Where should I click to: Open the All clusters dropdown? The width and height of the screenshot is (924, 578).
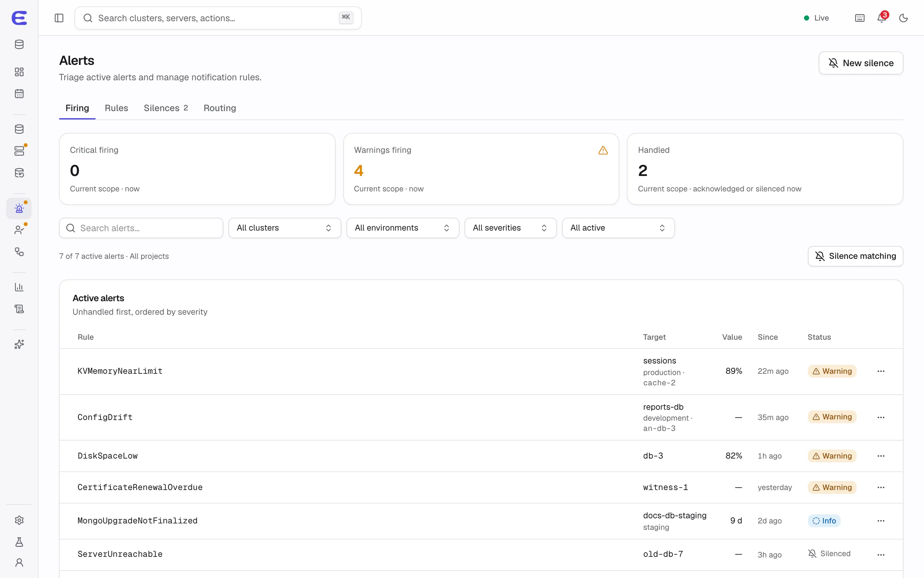click(285, 228)
